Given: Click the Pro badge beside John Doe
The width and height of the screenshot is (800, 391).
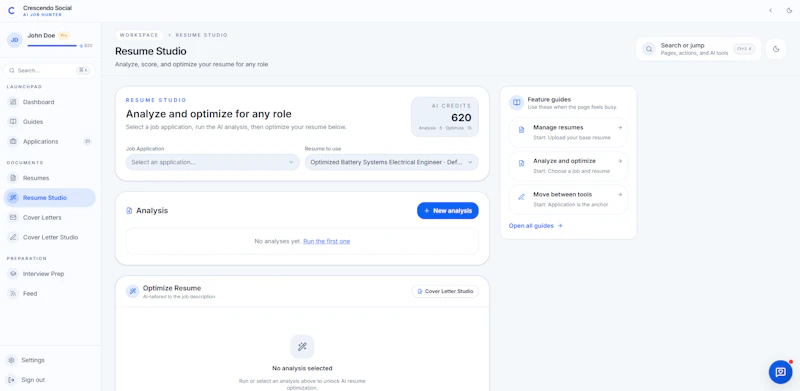Looking at the screenshot, I should pos(63,36).
